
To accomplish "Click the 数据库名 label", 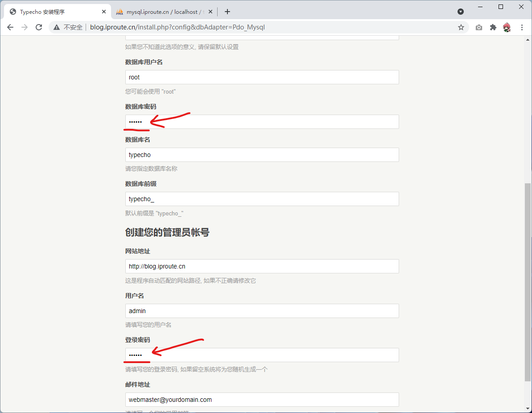I will click(x=138, y=140).
